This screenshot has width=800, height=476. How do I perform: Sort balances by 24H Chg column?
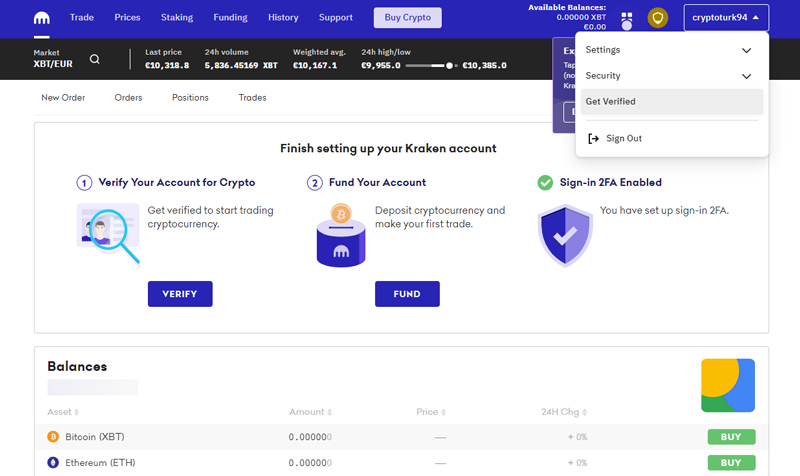[564, 412]
